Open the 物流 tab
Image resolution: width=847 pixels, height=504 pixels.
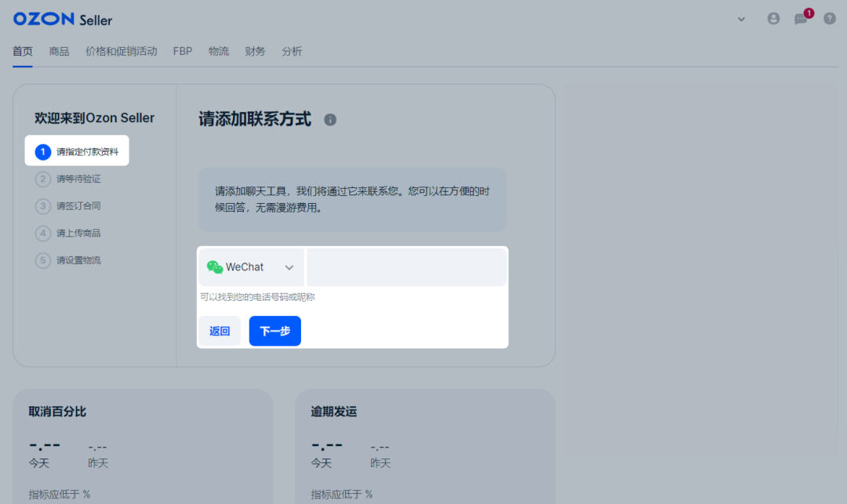219,51
